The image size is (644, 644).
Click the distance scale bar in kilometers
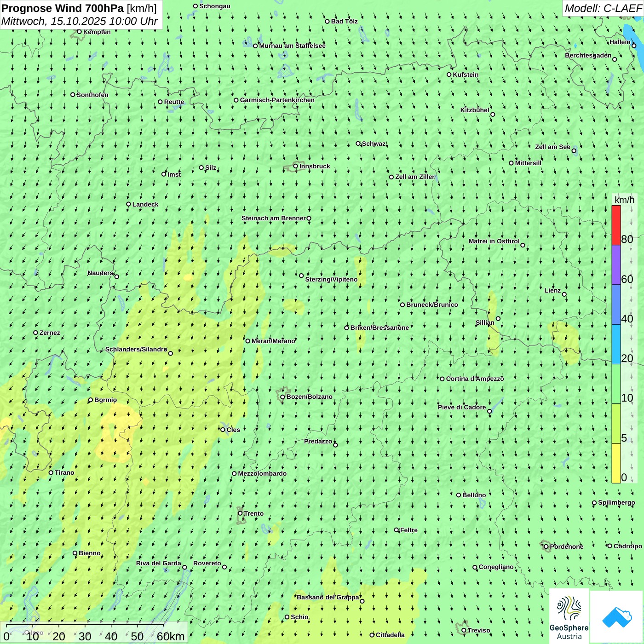(x=94, y=633)
